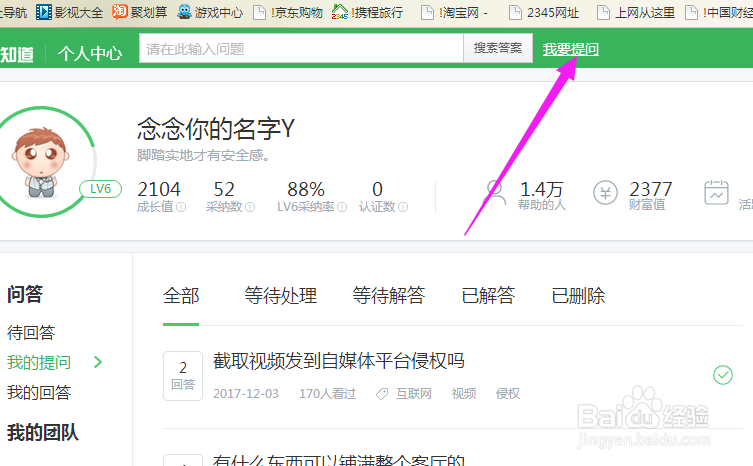Image resolution: width=753 pixels, height=466 pixels.
Task: Click the 我要提问 link
Action: pos(571,49)
